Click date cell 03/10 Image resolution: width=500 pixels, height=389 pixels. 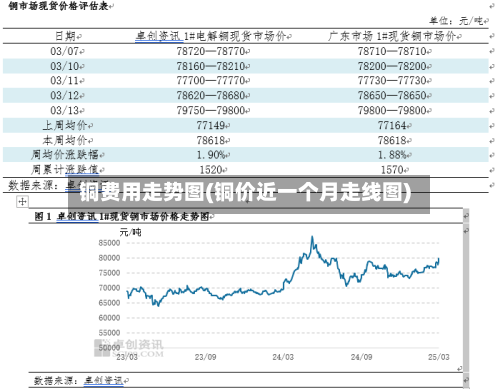(64, 66)
